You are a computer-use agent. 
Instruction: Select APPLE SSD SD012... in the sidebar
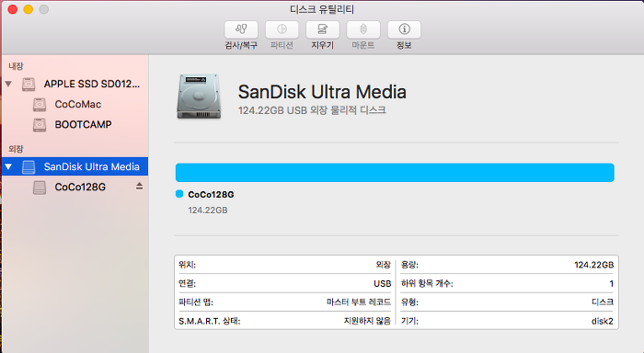75,84
